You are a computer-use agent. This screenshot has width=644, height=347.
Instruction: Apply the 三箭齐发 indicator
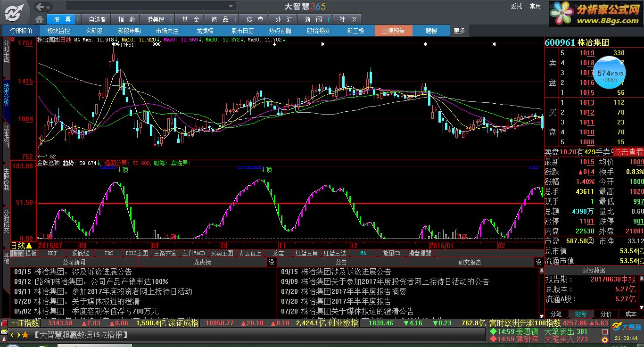click(x=165, y=253)
